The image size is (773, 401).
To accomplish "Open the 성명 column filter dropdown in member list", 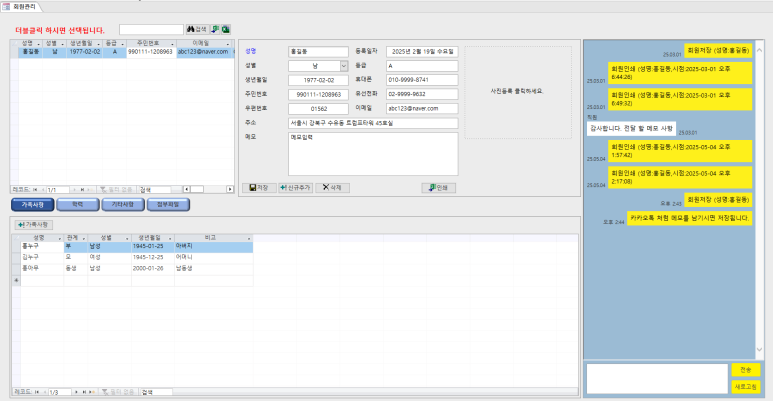I will point(38,44).
